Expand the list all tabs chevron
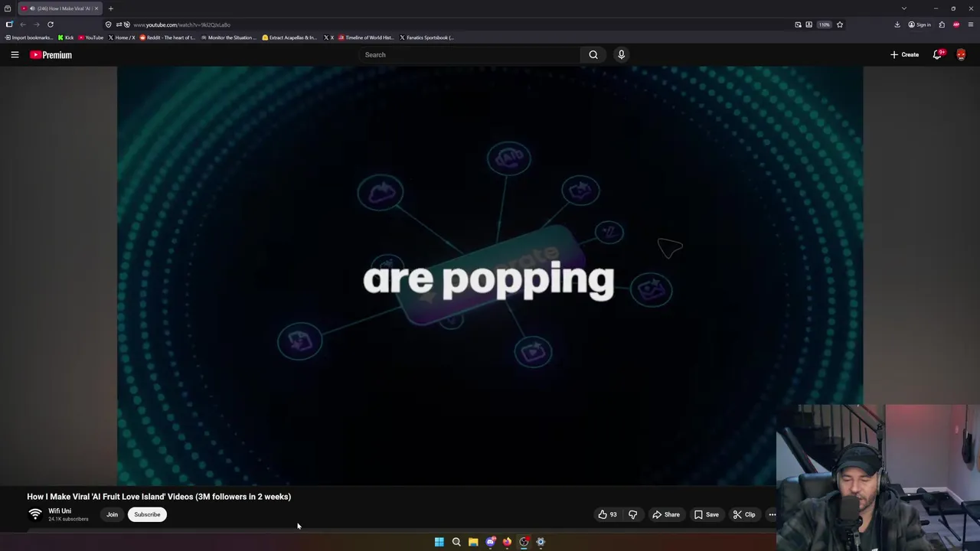Image resolution: width=980 pixels, height=551 pixels. [903, 8]
